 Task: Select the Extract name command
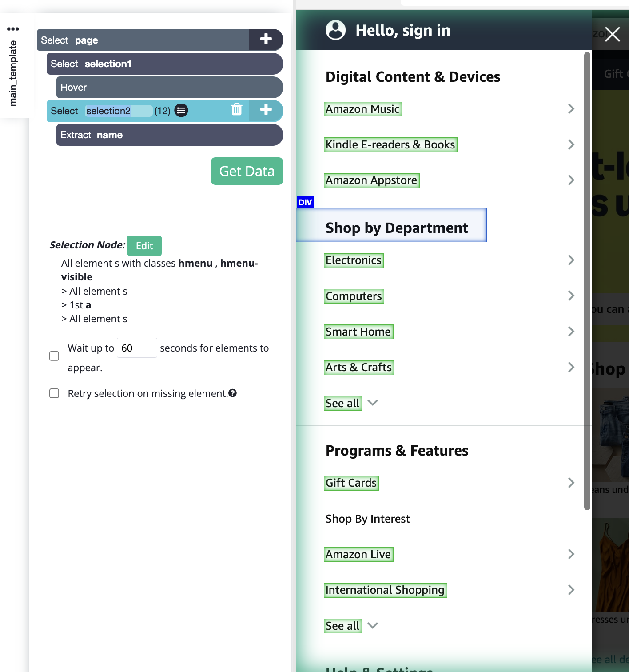[x=169, y=135]
